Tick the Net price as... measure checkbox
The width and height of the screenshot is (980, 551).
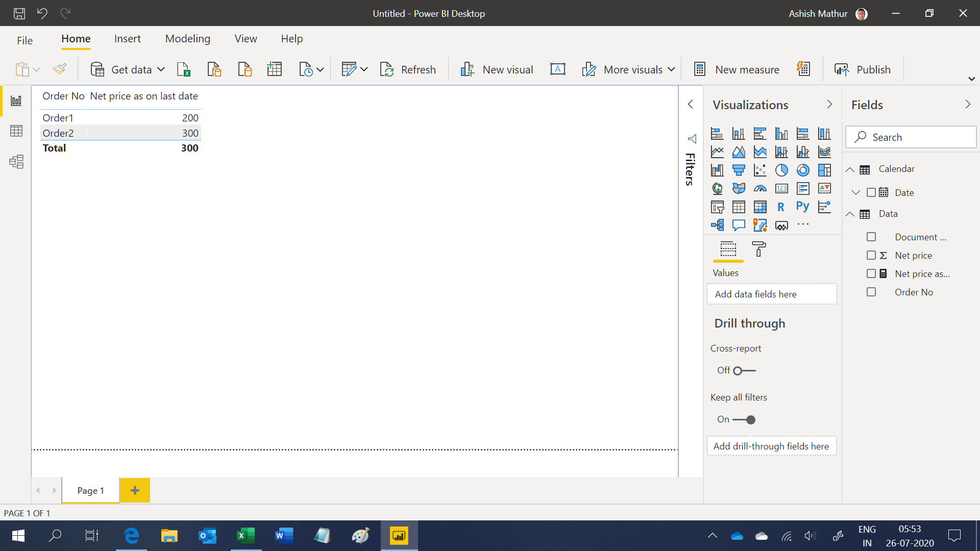click(871, 273)
